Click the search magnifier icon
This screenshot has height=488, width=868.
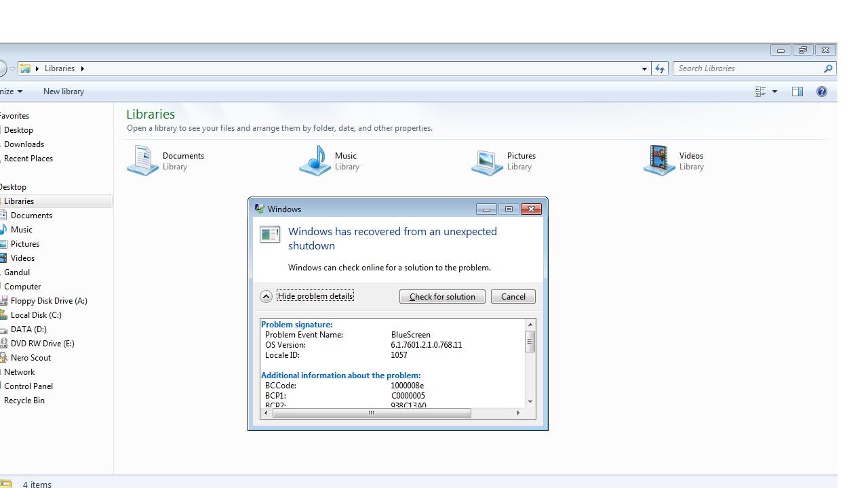827,68
